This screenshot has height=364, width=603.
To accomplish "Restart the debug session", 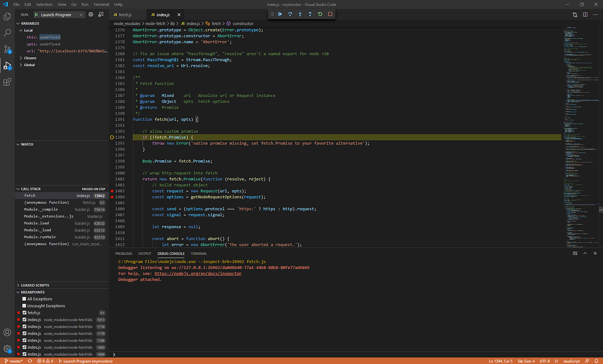I will (320, 14).
